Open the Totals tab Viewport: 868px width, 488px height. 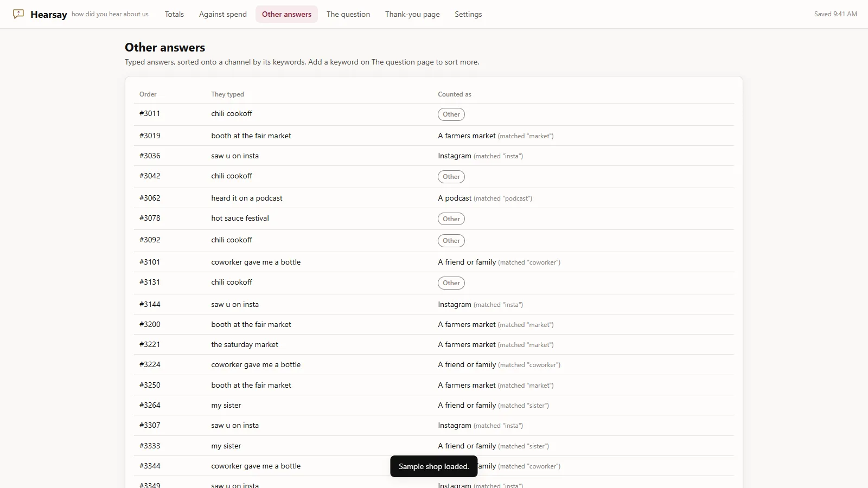pos(174,14)
